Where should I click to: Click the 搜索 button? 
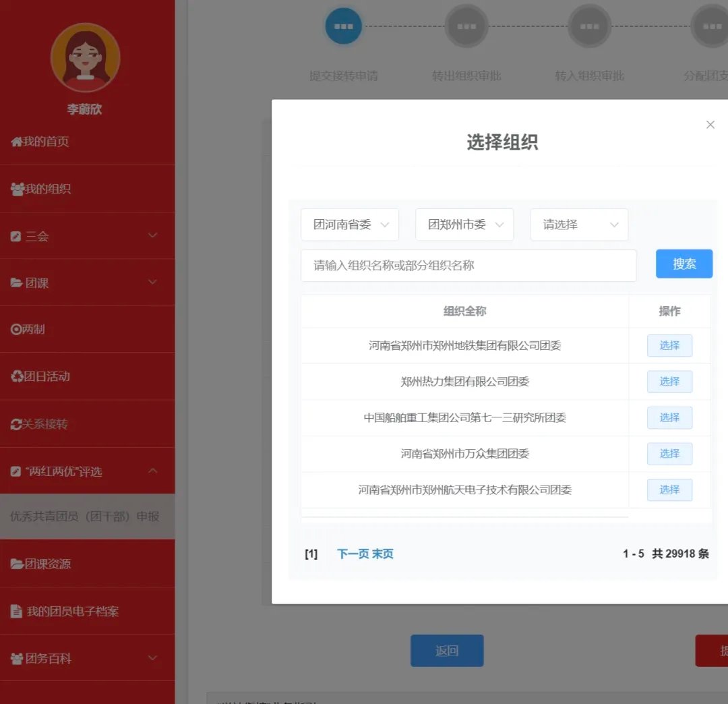point(684,264)
